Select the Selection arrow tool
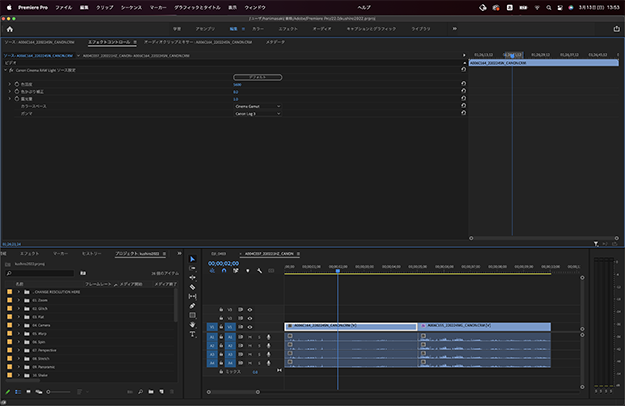The width and height of the screenshot is (625, 406). click(x=193, y=259)
